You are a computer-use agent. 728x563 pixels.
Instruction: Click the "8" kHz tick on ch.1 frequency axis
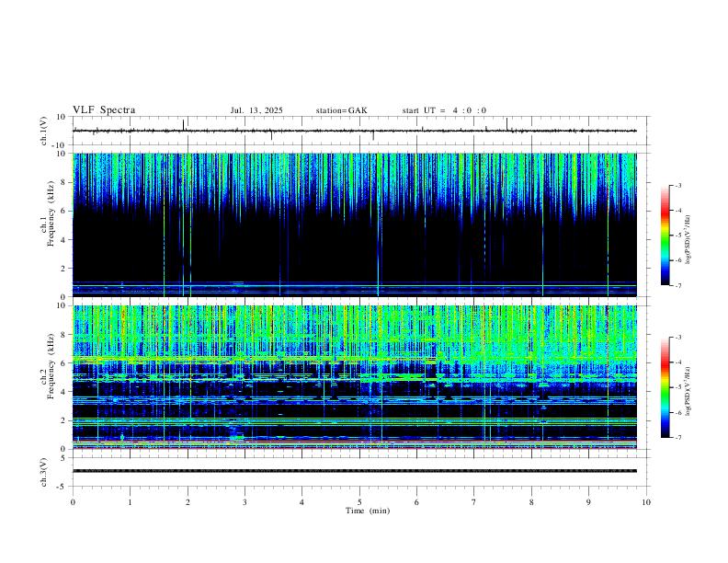64,182
